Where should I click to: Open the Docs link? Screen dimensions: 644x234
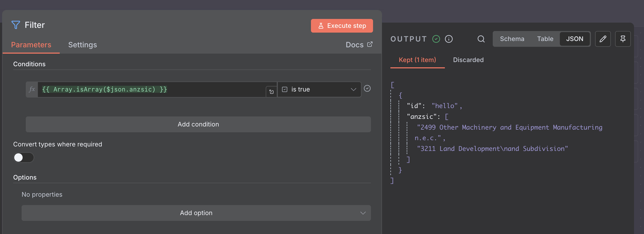coord(359,45)
